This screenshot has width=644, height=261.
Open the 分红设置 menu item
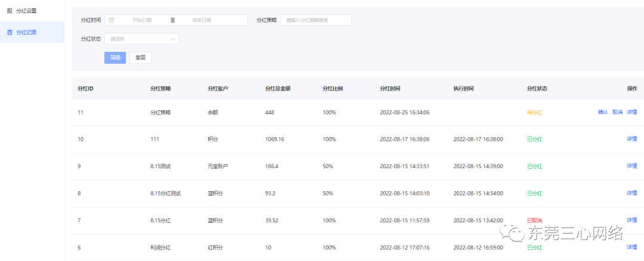[26, 10]
